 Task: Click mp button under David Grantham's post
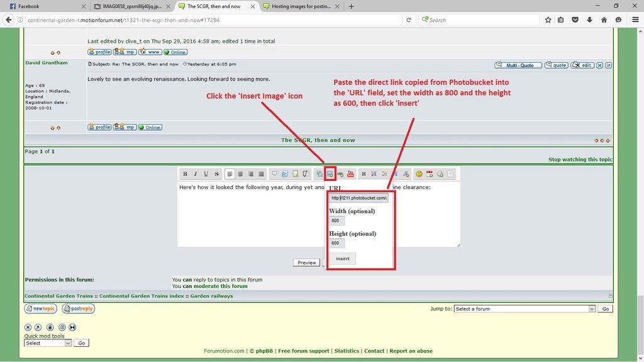pos(125,127)
